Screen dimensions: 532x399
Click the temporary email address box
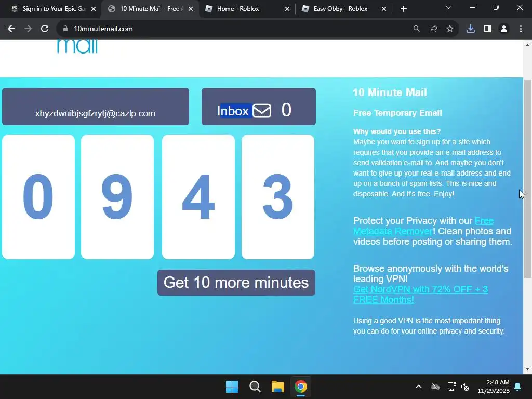pos(96,107)
